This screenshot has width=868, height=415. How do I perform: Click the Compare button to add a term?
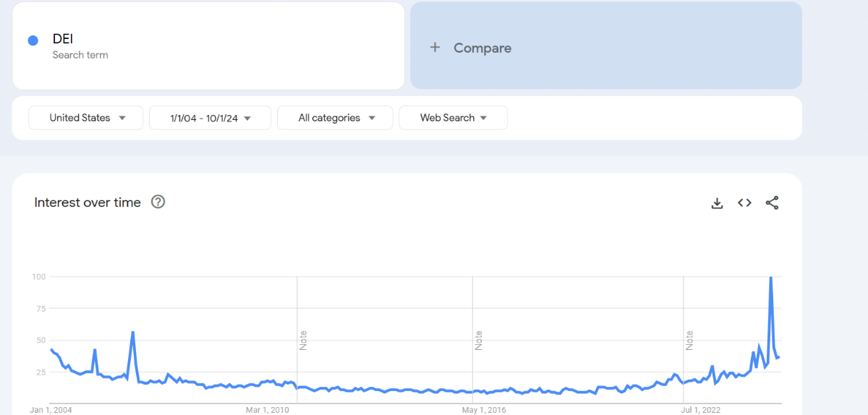[x=606, y=46]
